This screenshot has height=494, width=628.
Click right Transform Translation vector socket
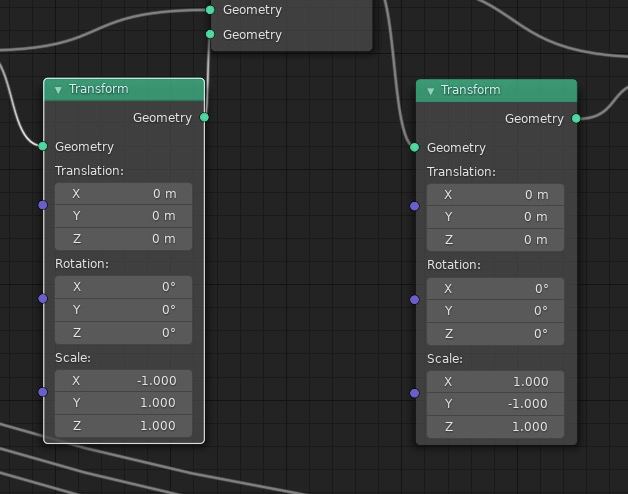point(415,206)
